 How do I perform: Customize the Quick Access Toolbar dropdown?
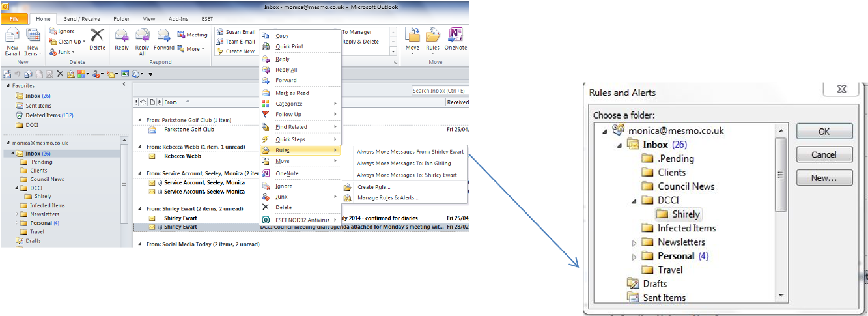[x=150, y=74]
